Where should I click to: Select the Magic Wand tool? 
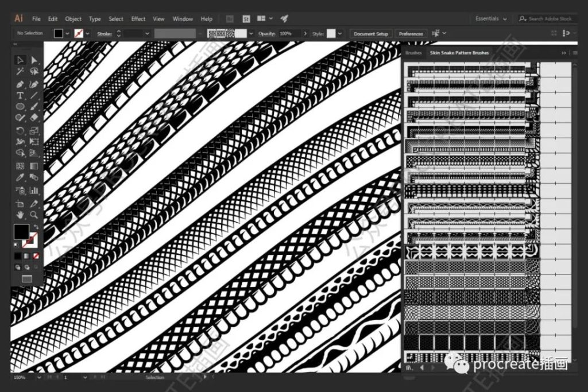coord(20,72)
